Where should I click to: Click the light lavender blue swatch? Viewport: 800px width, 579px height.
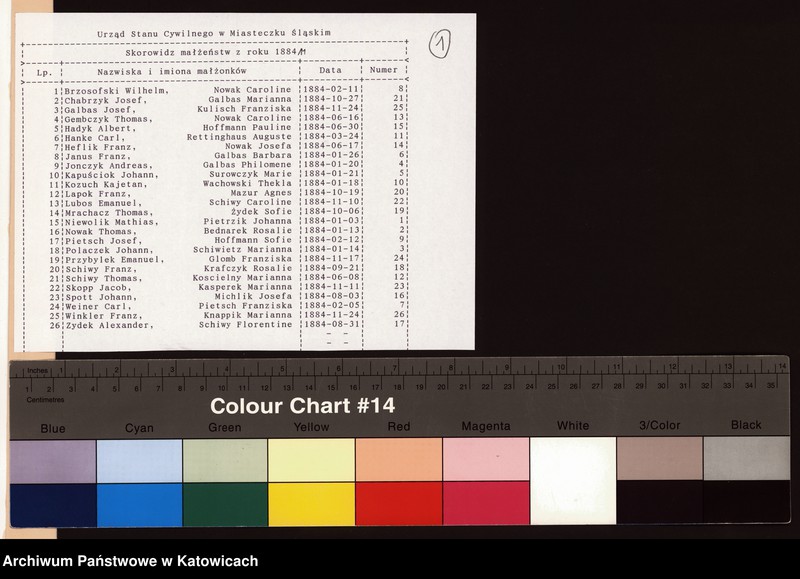[53, 462]
